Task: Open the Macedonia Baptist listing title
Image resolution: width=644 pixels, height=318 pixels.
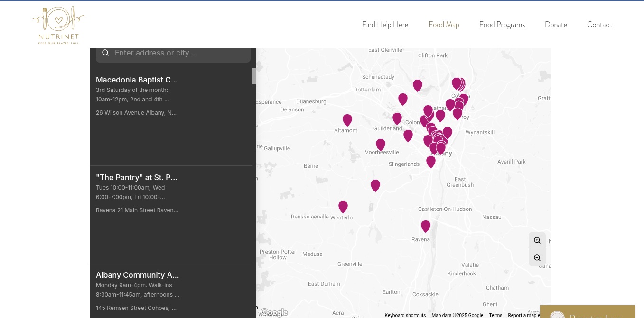Action: pos(137,80)
